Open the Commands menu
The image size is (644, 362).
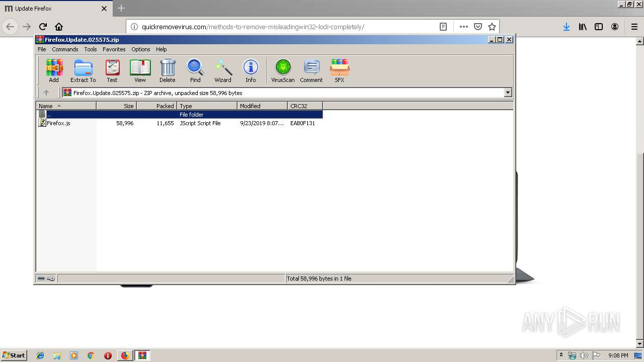click(x=65, y=49)
